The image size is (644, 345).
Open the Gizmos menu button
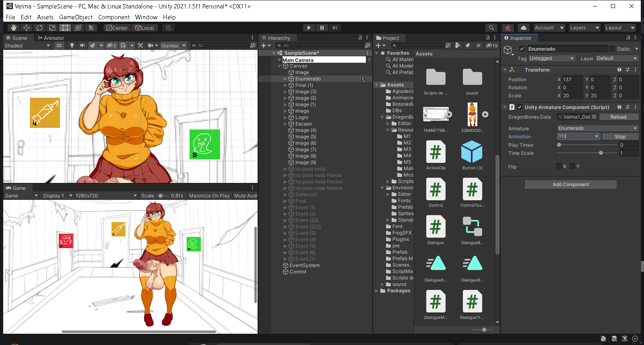tap(170, 45)
